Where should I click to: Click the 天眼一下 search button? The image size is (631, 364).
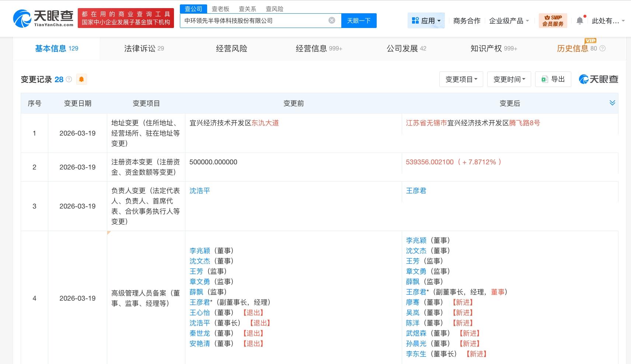pyautogui.click(x=359, y=21)
